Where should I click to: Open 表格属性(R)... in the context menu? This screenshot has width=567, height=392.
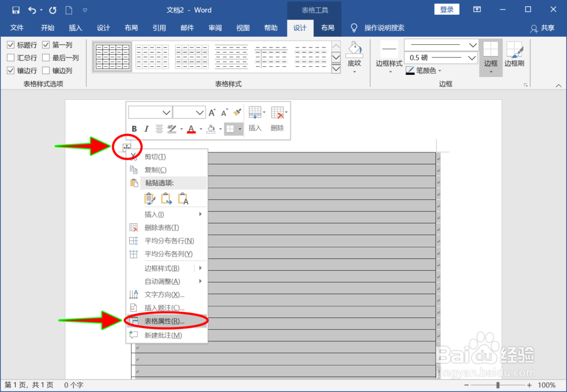click(x=167, y=321)
